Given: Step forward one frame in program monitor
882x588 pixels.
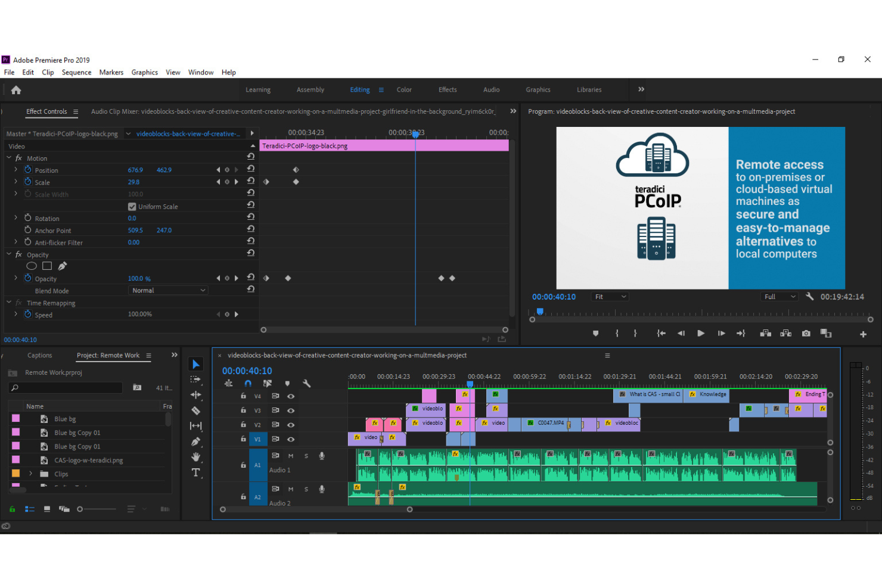Looking at the screenshot, I should click(x=721, y=334).
